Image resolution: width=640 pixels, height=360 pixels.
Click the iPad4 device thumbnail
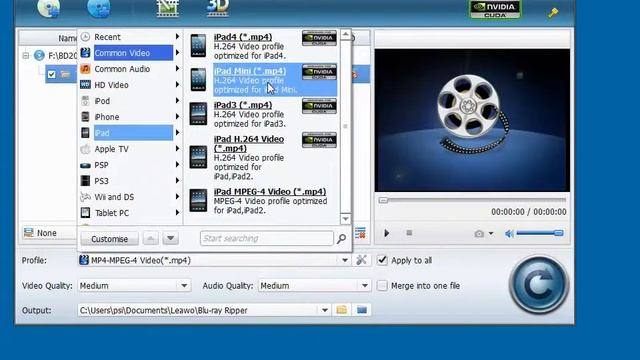pyautogui.click(x=198, y=46)
